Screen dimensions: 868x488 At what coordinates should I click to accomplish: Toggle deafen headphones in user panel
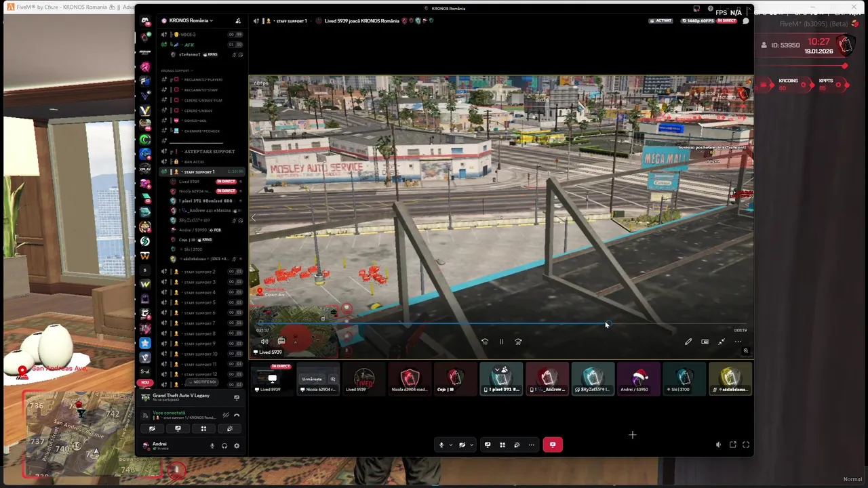tap(224, 445)
